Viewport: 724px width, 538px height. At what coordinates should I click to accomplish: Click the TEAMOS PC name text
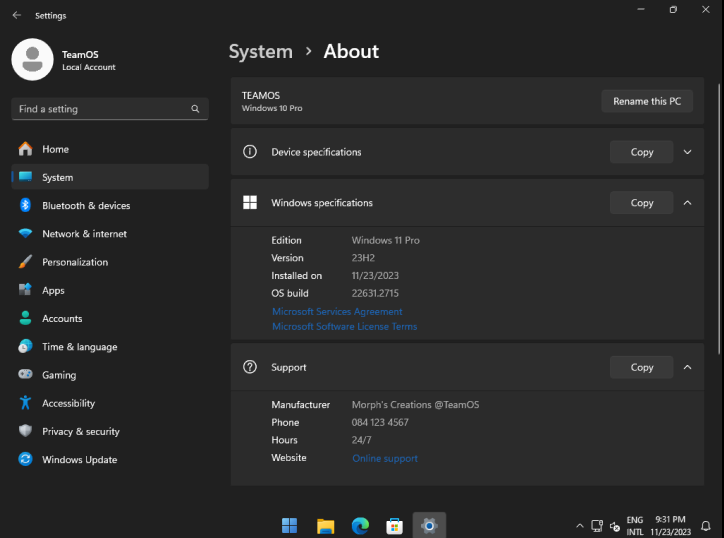coord(261,96)
